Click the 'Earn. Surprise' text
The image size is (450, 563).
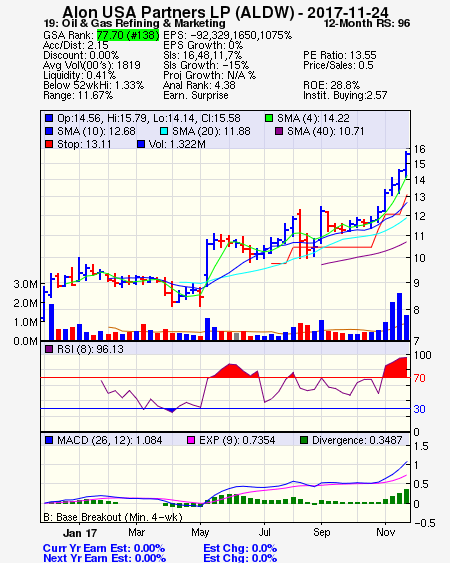point(196,96)
